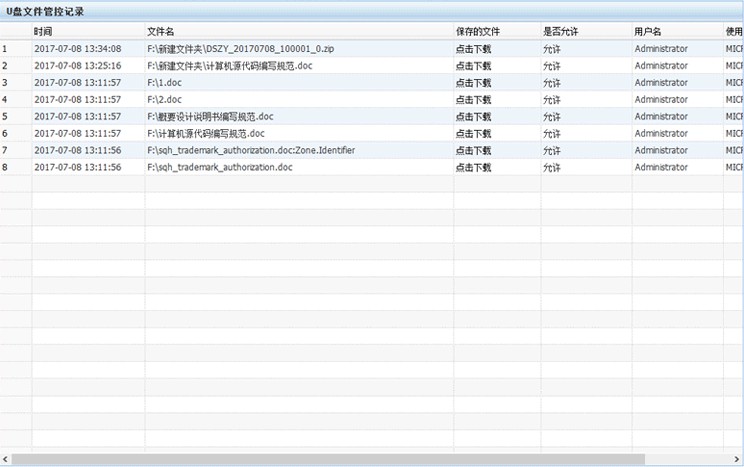Select the F:\2.doc cell
Image resolution: width=744 pixels, height=467 pixels.
164,100
